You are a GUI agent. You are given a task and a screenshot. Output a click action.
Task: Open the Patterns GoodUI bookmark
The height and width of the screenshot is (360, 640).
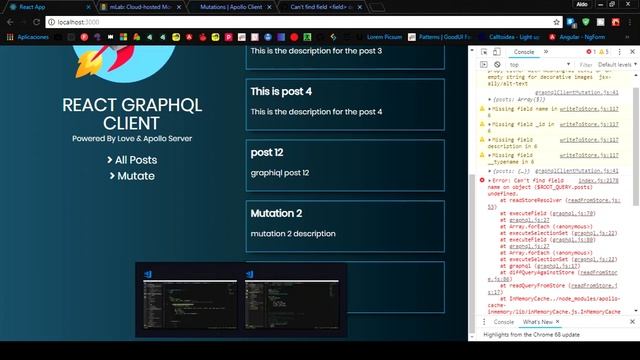pos(440,37)
